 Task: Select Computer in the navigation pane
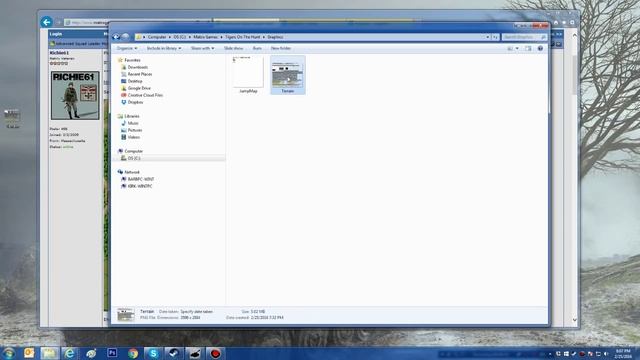point(133,151)
